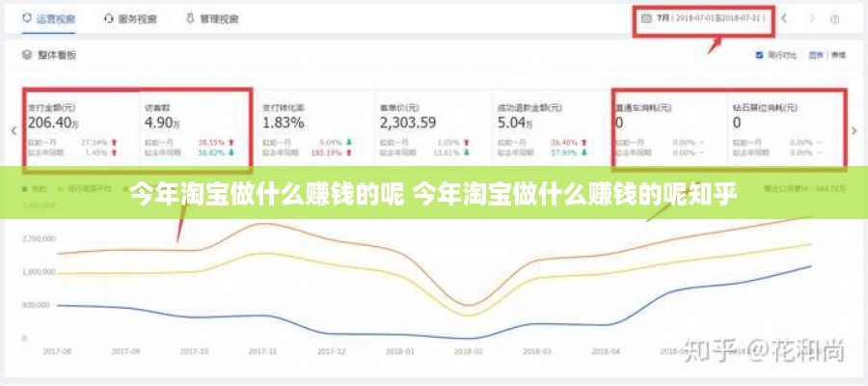This screenshot has width=868, height=386.
Task: Click the 1.83% conversion rate value
Action: coord(283,123)
